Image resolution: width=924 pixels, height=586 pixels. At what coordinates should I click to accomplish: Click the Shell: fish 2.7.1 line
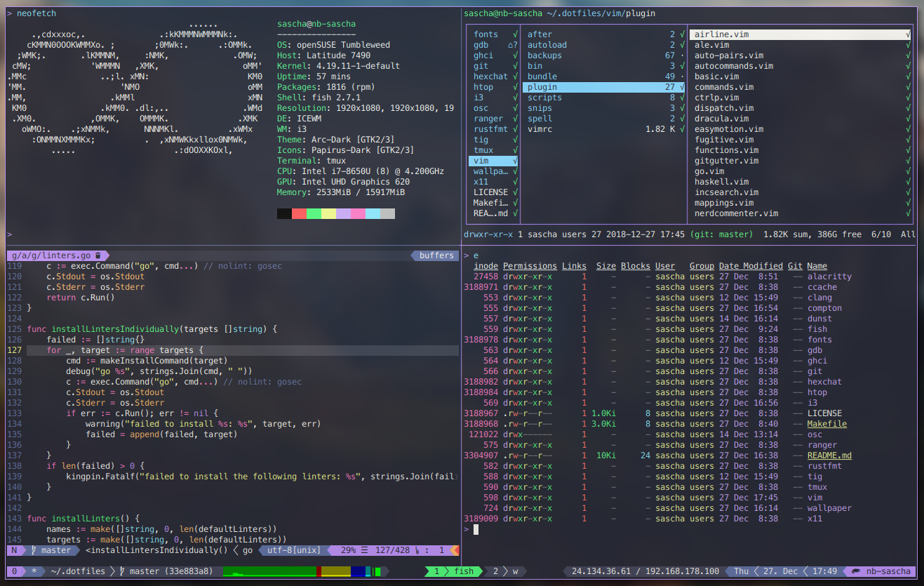[x=319, y=98]
